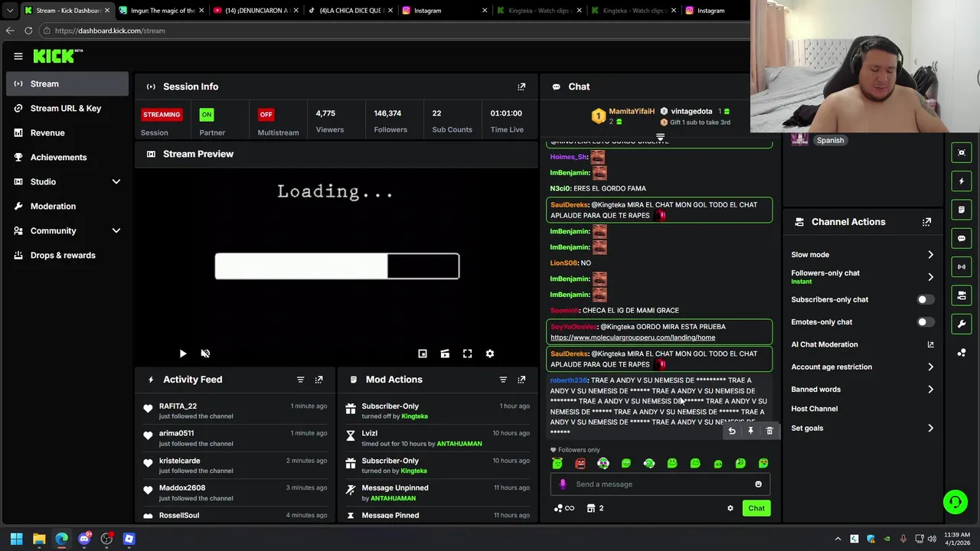This screenshot has height=551, width=980.
Task: Pop out the Activity Feed panel
Action: coord(318,380)
